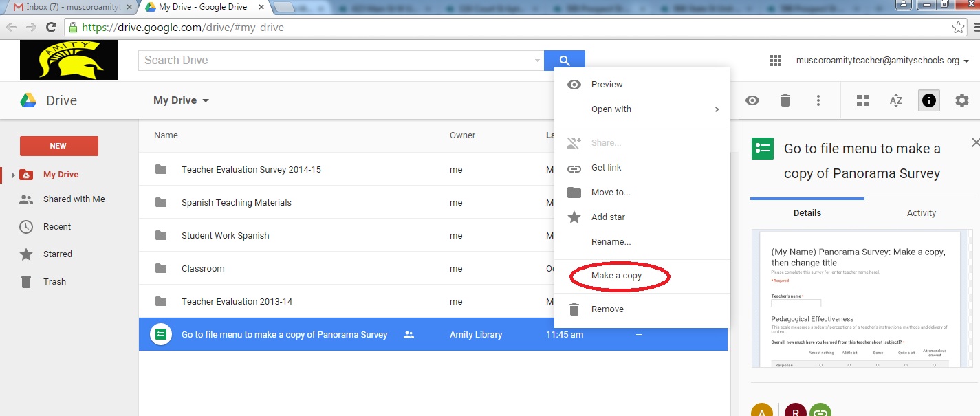980x416 pixels.
Task: Click the Preview eye icon in toolbar
Action: click(x=752, y=100)
